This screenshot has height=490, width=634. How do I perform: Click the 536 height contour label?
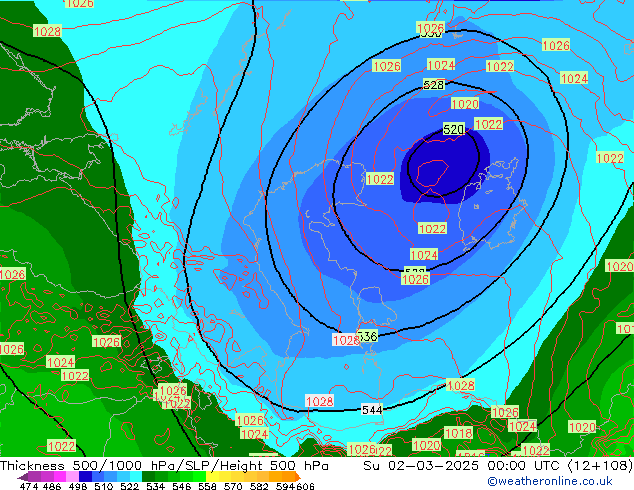[x=368, y=336]
